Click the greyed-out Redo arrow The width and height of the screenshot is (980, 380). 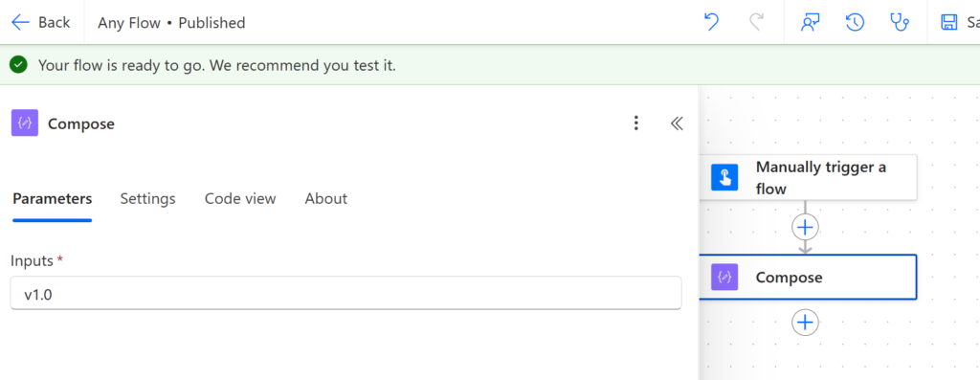pyautogui.click(x=756, y=23)
